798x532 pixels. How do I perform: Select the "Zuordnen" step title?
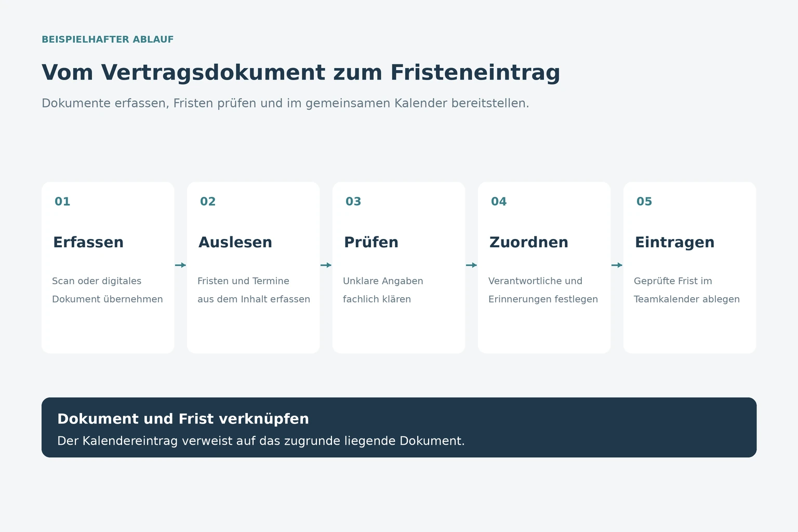tap(529, 242)
